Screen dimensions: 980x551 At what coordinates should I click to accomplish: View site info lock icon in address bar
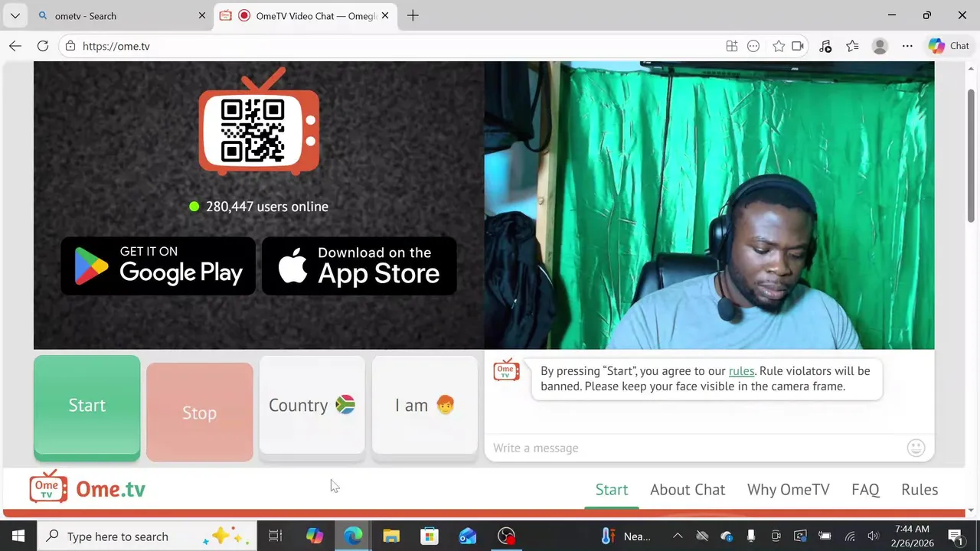point(70,46)
